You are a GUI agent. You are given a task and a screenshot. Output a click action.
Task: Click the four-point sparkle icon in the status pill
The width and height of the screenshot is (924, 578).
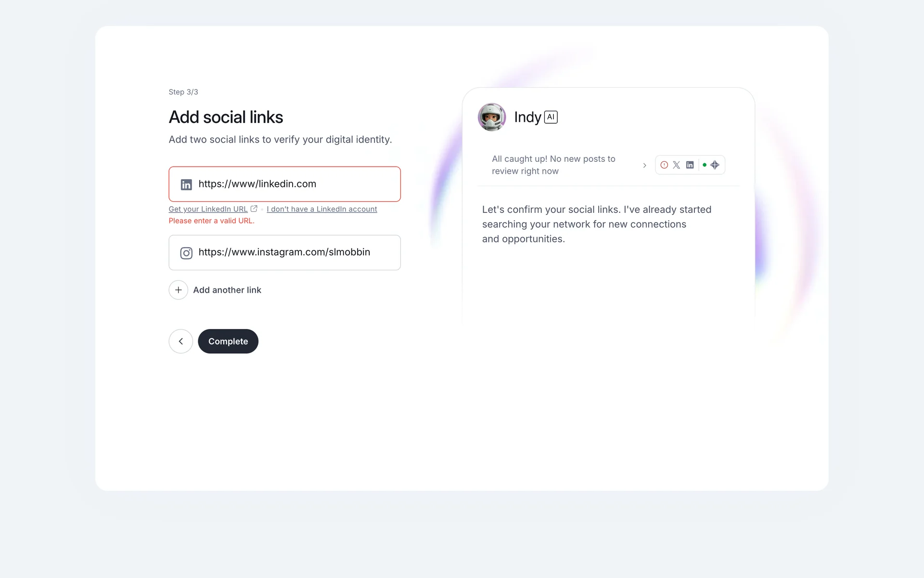tap(715, 165)
